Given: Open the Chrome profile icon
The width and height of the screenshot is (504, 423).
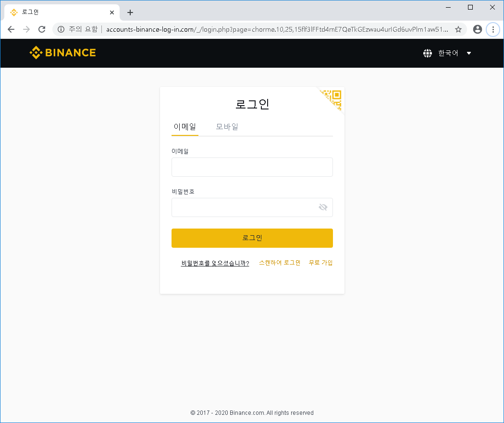Looking at the screenshot, I should pos(478,30).
